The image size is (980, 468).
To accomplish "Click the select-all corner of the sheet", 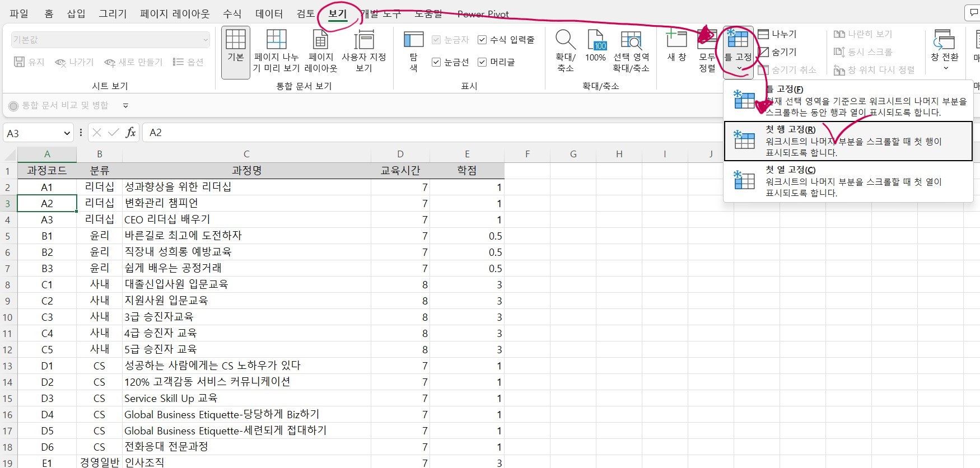I will coord(9,154).
